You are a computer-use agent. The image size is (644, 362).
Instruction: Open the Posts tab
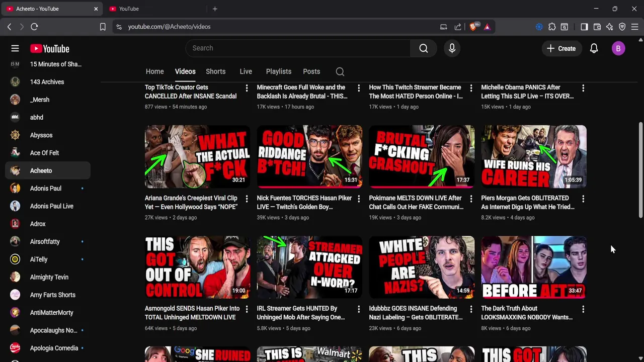(311, 71)
